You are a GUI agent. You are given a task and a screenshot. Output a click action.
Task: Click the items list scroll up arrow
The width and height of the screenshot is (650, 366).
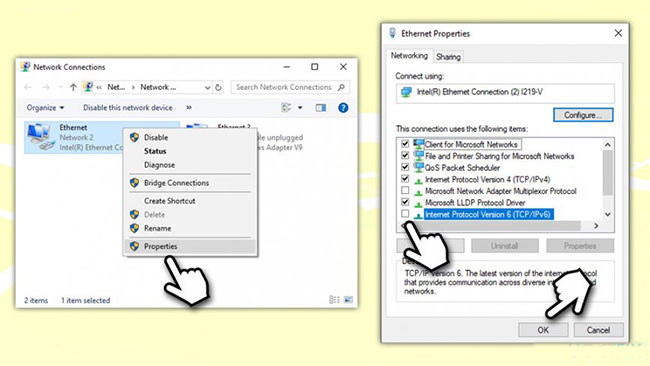point(607,144)
